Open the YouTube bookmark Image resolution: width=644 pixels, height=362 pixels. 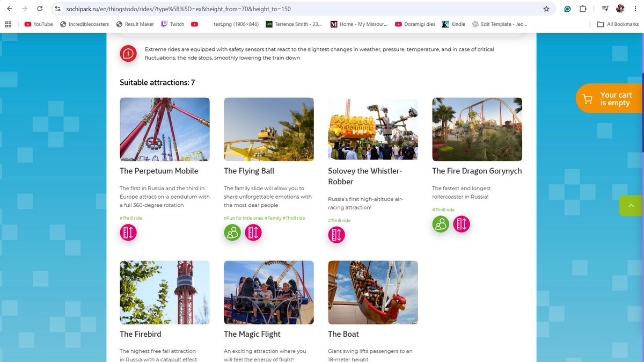pos(39,24)
